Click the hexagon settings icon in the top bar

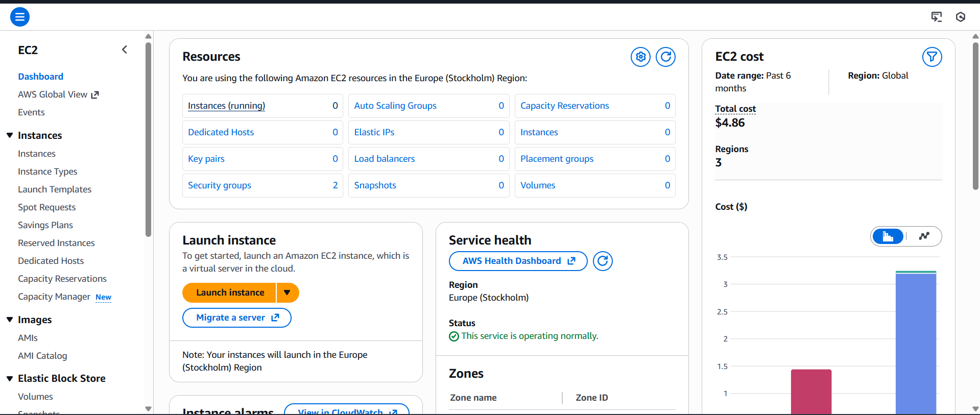pos(960,17)
